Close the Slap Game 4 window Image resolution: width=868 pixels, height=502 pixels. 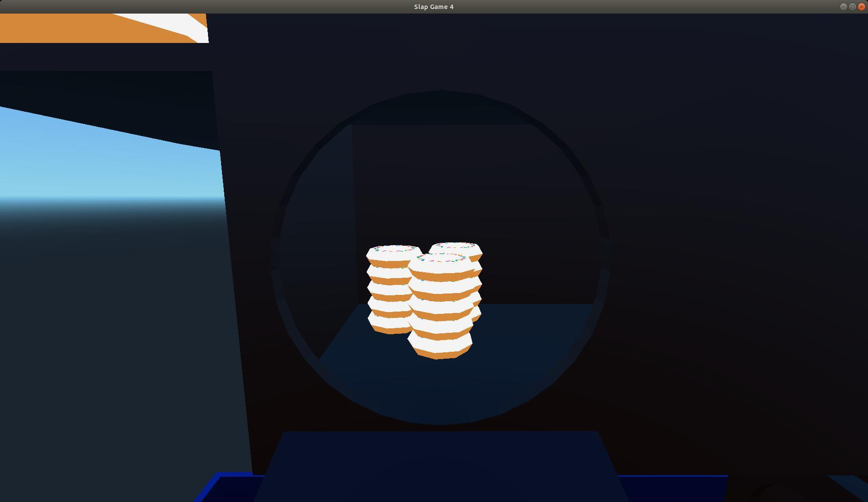tap(861, 6)
